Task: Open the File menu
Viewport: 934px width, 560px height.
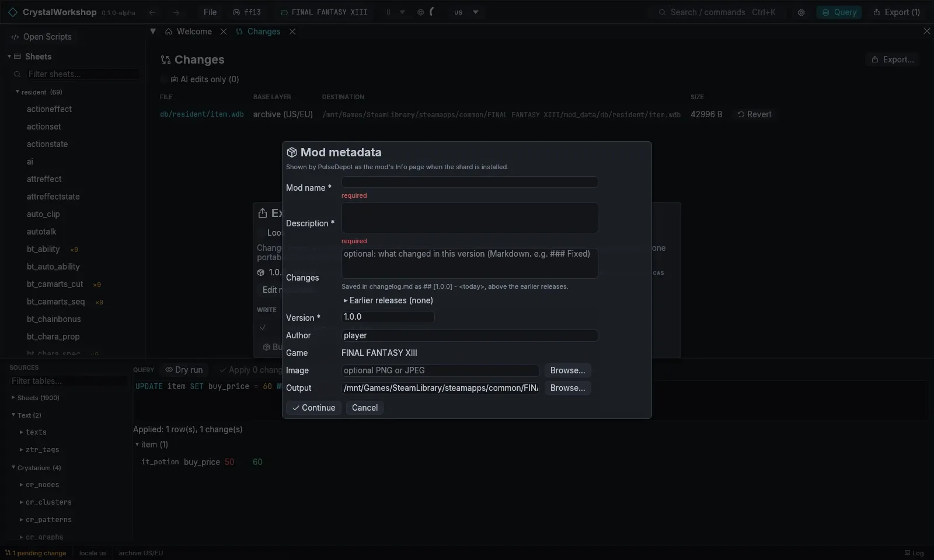Action: click(210, 12)
